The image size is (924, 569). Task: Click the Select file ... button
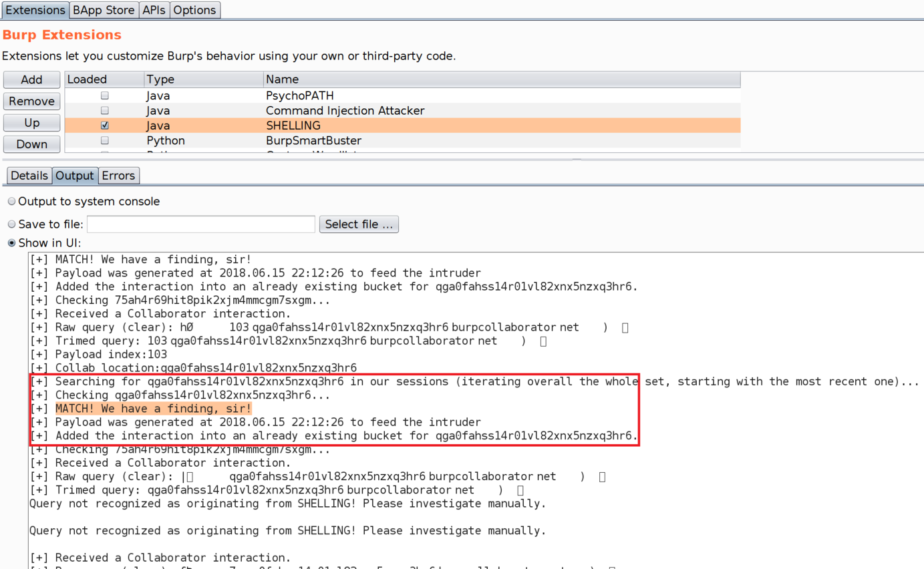(x=359, y=224)
